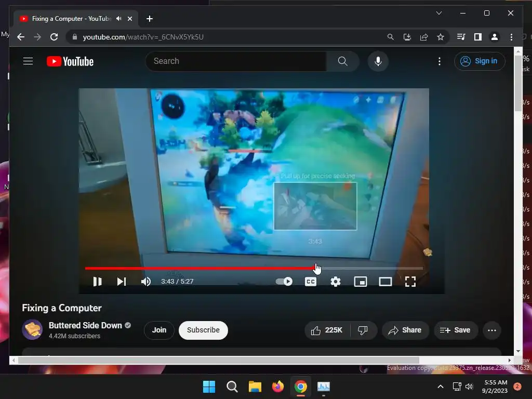Install app icon in the address bar
This screenshot has width=532, height=399.
(407, 37)
